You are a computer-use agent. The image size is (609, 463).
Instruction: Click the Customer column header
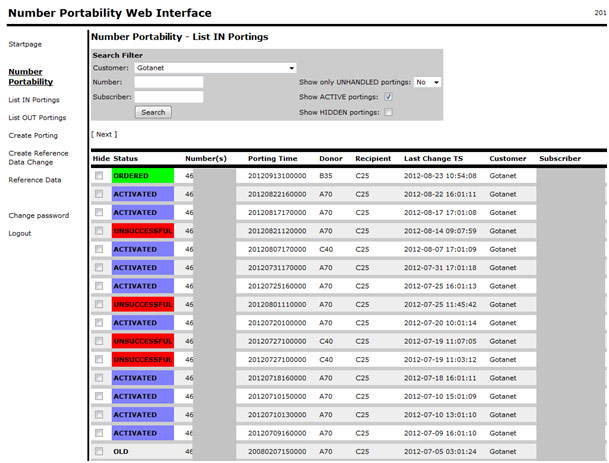click(508, 158)
